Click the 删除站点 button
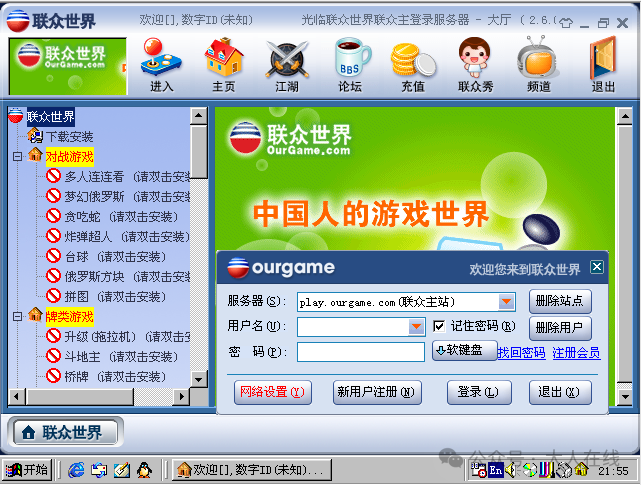The image size is (641, 485). [x=560, y=301]
